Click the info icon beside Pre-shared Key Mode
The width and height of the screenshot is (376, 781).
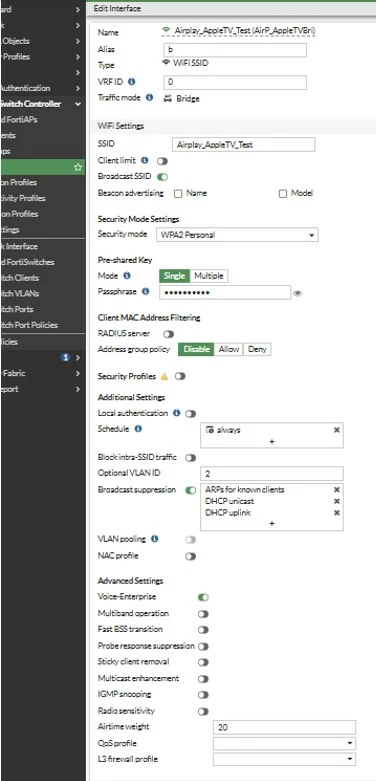coord(127,275)
